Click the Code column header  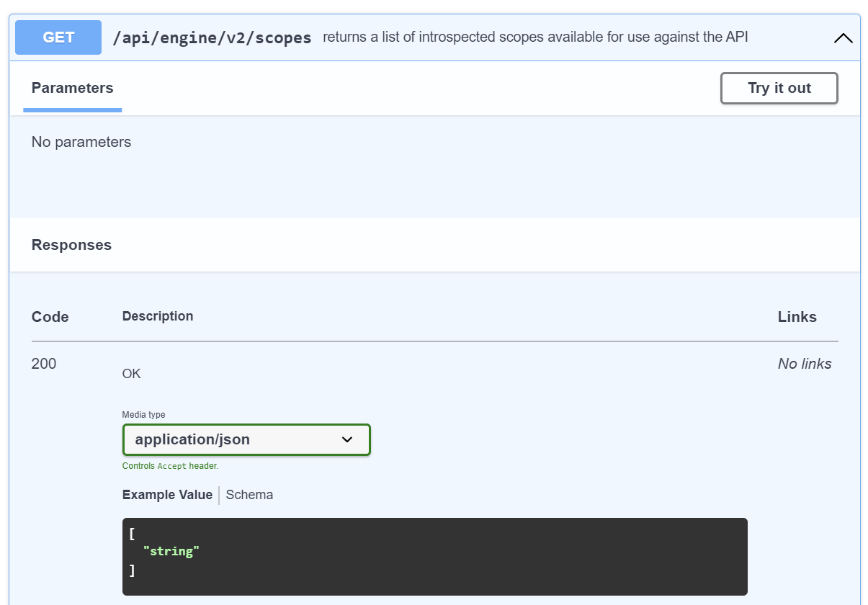[x=50, y=317]
